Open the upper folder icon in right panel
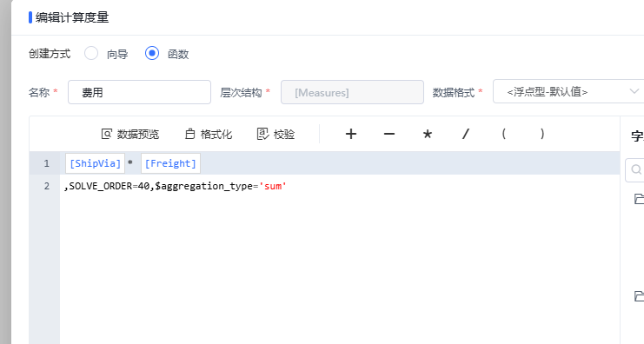The height and width of the screenshot is (344, 644). (639, 199)
